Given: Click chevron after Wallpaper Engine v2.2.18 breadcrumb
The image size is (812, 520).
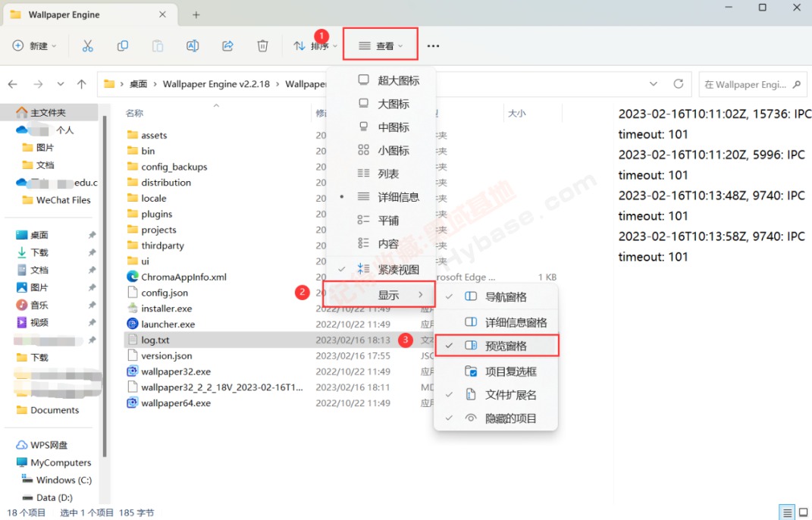Looking at the screenshot, I should click(277, 84).
